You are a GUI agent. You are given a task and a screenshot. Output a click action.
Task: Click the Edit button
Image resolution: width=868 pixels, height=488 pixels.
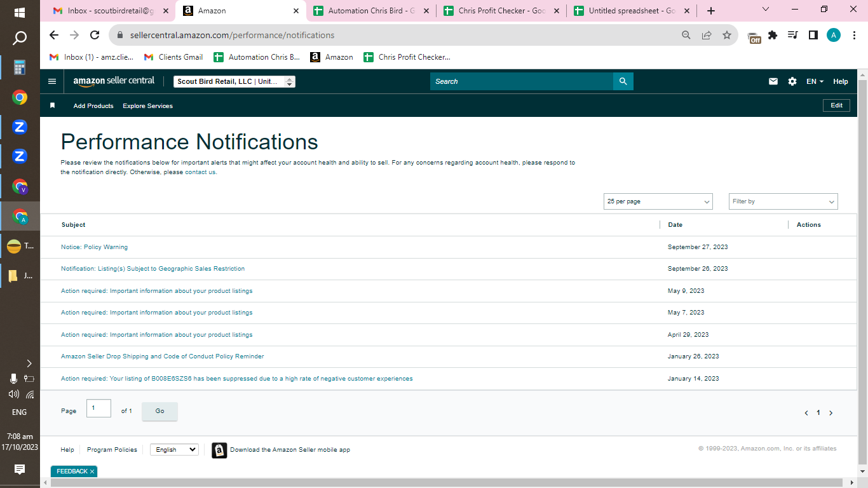pos(836,105)
